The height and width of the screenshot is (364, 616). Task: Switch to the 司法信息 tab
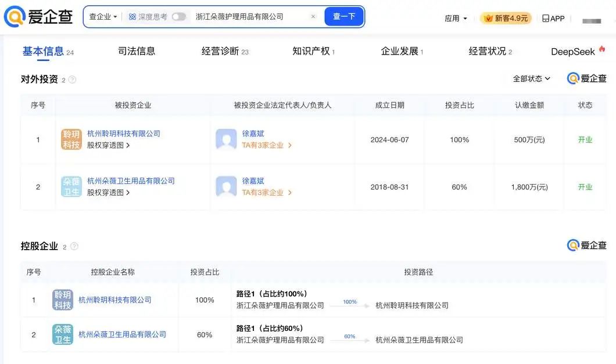pos(137,51)
